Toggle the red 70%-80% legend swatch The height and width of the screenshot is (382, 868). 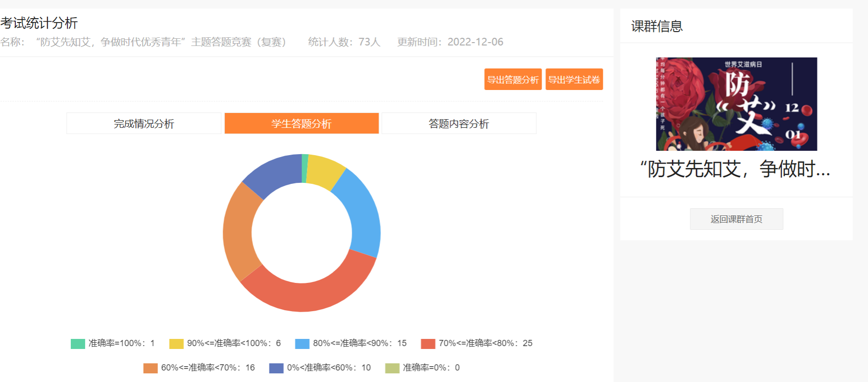pos(428,344)
